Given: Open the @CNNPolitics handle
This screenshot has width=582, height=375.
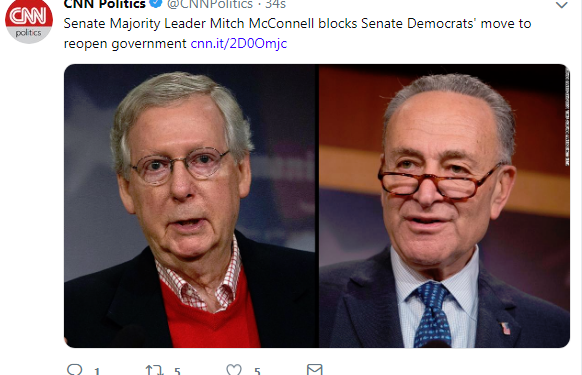Looking at the screenshot, I should tap(210, 4).
